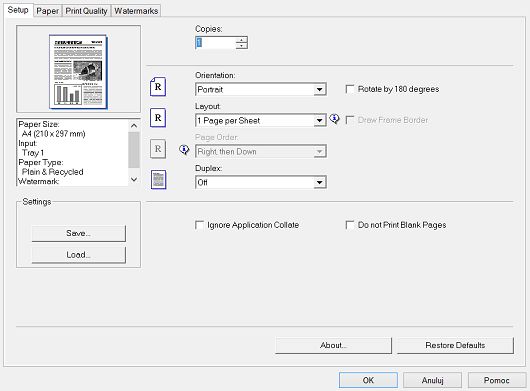Click the Save... settings button

tap(78, 233)
